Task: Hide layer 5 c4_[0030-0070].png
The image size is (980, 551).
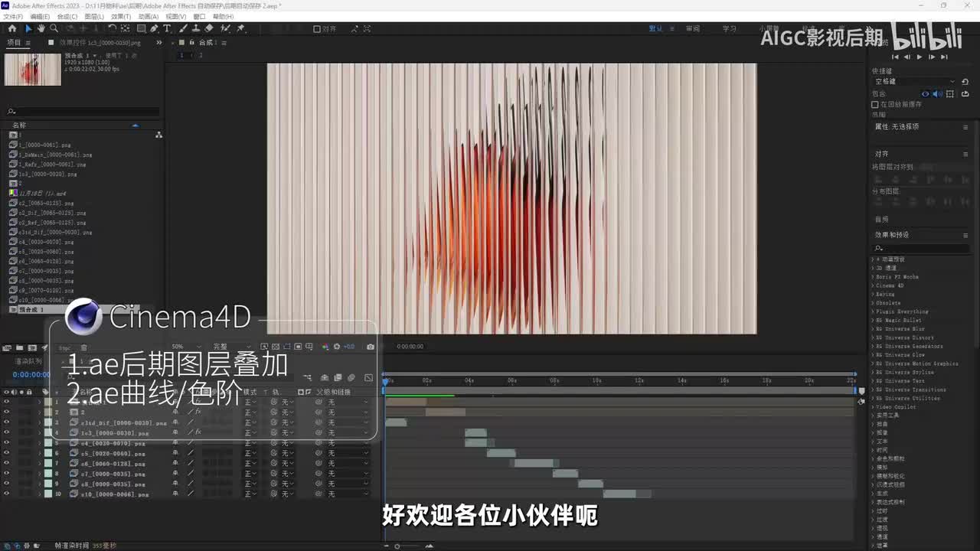Action: 6,443
